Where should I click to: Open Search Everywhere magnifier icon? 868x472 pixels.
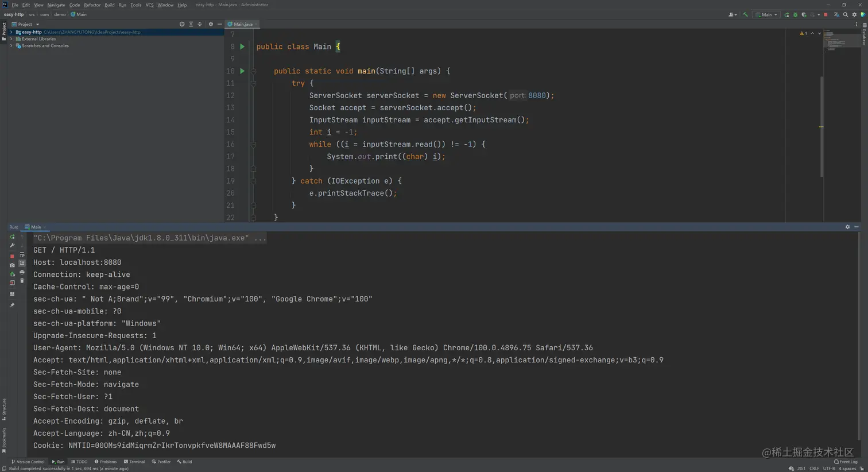pyautogui.click(x=846, y=15)
